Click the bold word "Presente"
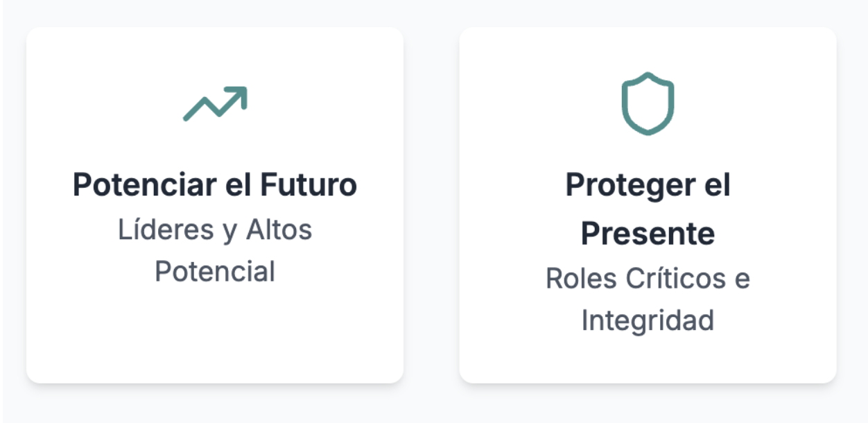Screen dimensions: 868x423 648,234
